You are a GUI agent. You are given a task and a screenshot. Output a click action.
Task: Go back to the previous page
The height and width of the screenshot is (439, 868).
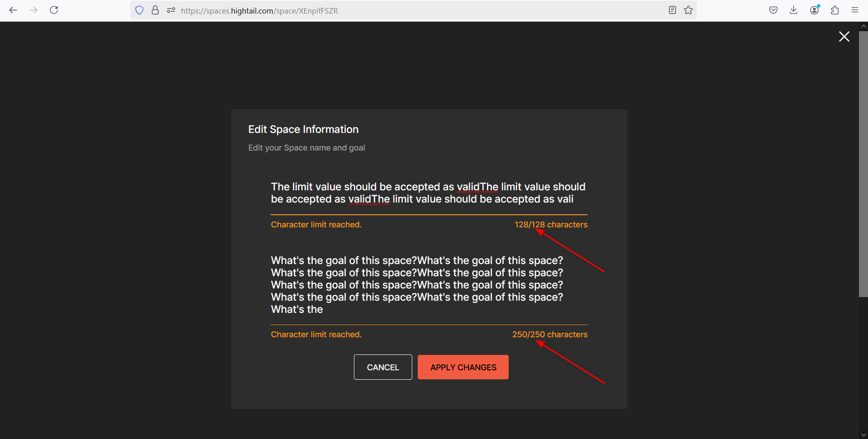(x=13, y=10)
